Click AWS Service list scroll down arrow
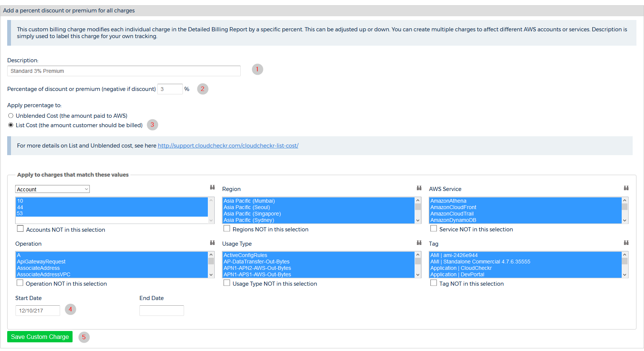Screen dimensions: 644x351 click(625, 220)
